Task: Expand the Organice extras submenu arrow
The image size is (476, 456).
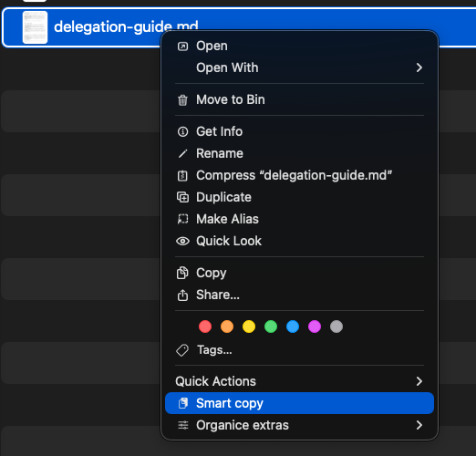Action: (419, 425)
